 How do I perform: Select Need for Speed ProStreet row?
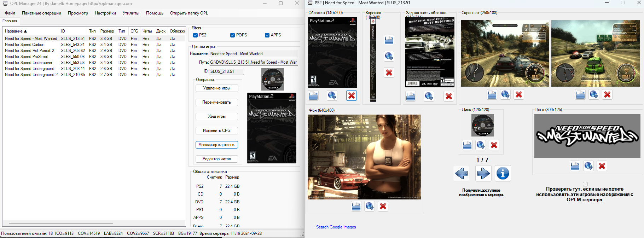(94, 57)
